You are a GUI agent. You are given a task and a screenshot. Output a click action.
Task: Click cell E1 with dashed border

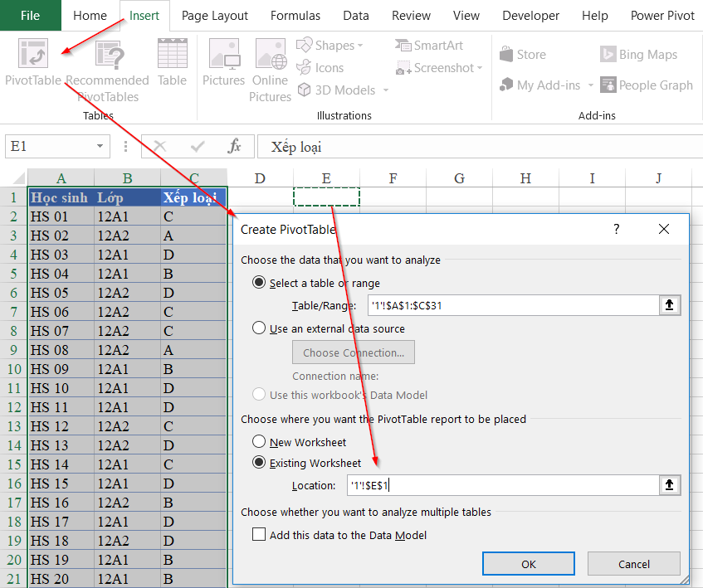(326, 197)
